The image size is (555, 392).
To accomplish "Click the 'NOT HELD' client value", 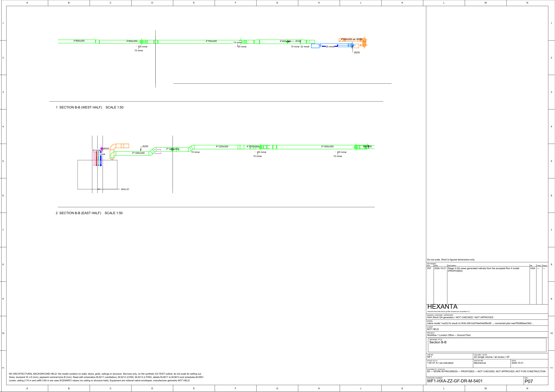I will (x=433, y=329).
